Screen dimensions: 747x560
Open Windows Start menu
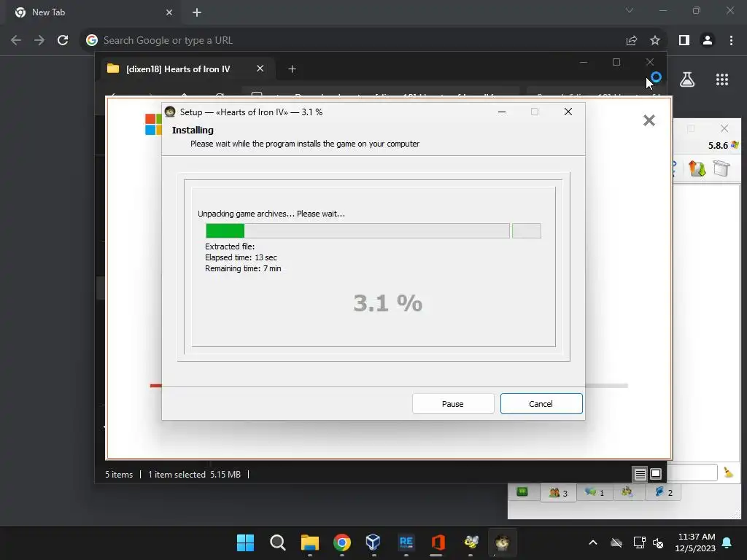tap(245, 542)
